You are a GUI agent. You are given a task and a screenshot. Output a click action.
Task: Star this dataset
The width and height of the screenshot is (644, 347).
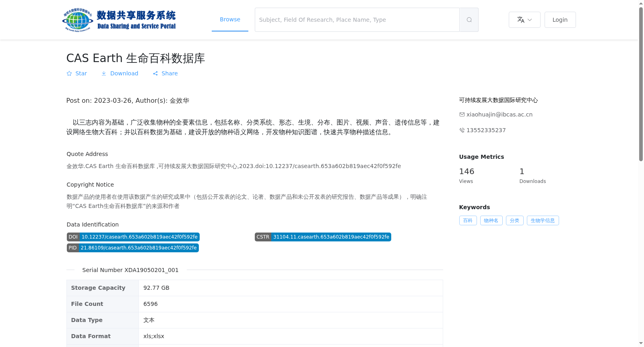[x=77, y=73]
